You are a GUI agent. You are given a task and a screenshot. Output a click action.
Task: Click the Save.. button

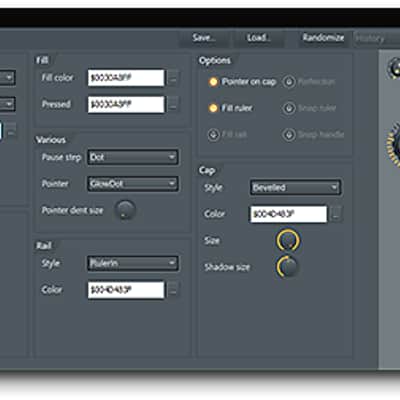[204, 38]
